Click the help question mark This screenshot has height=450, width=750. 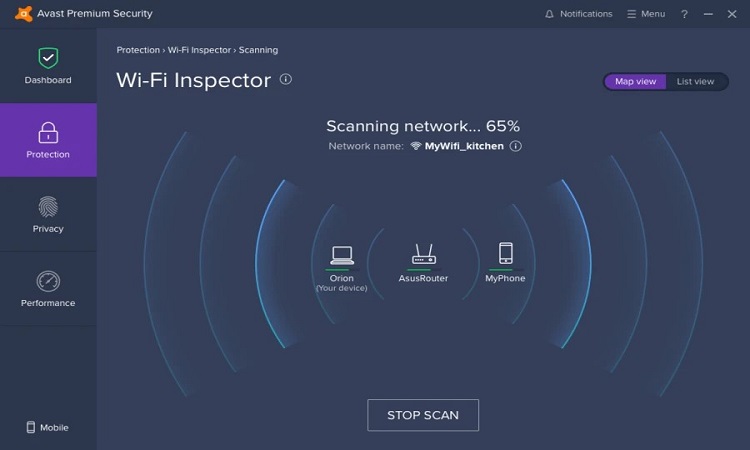[684, 14]
